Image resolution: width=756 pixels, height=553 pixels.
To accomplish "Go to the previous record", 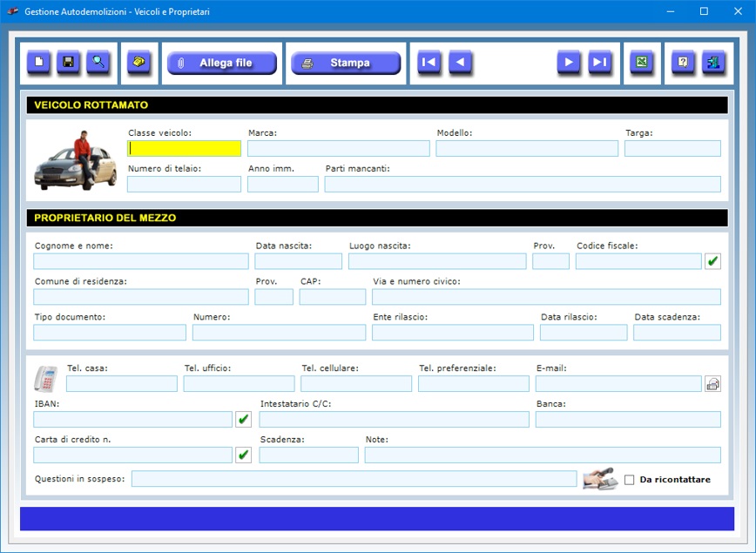I will coord(460,62).
